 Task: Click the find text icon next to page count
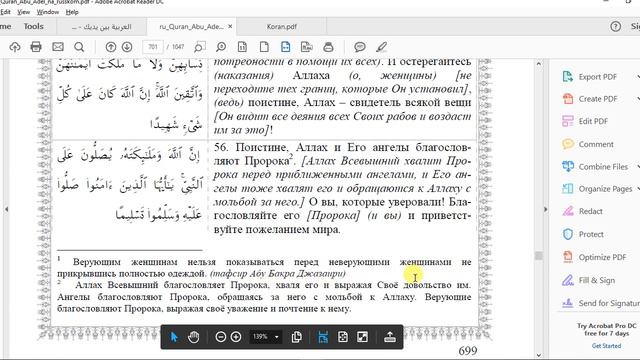[x=199, y=47]
